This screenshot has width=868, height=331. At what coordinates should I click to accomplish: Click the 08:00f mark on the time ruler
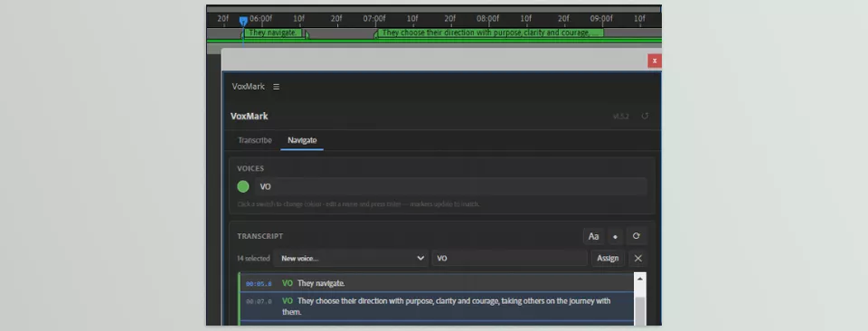(x=487, y=19)
